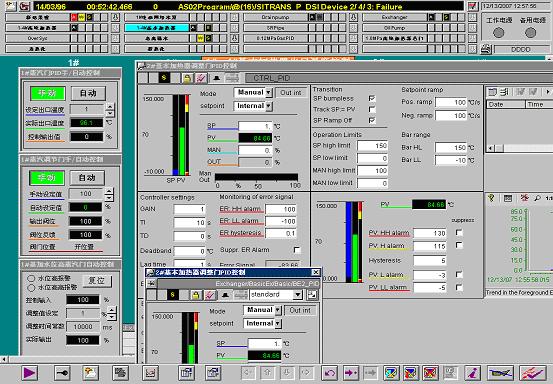Open setpoint Internal dropdown in small PID popup

[278, 323]
